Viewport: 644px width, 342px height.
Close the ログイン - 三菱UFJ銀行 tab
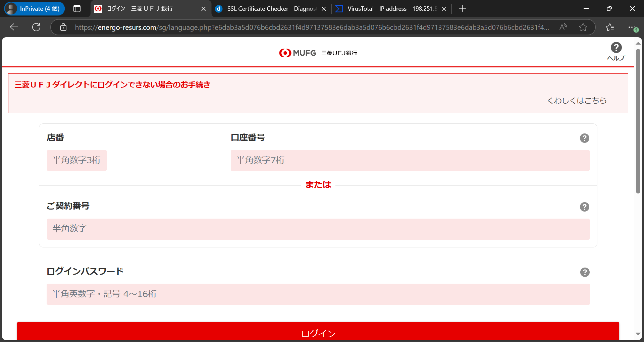pos(203,9)
